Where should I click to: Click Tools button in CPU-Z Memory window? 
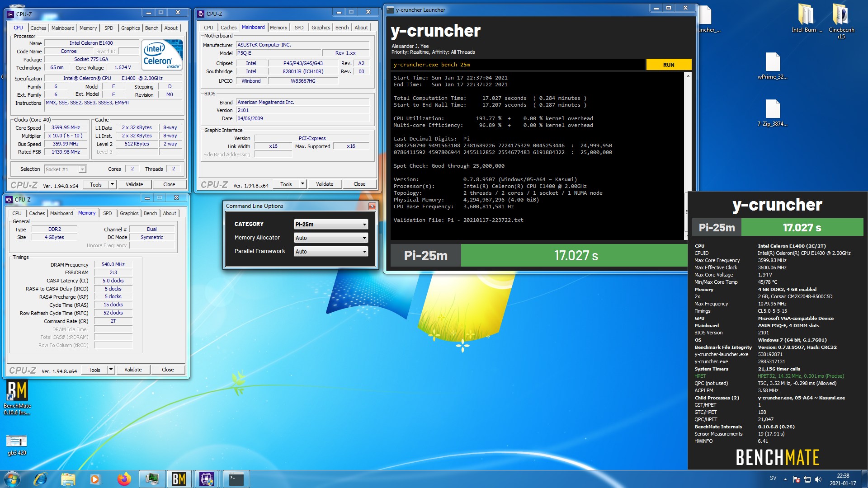[x=94, y=370]
